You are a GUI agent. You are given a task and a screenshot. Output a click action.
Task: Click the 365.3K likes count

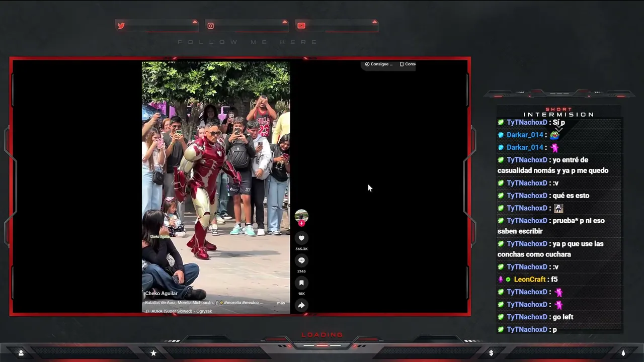301,249
